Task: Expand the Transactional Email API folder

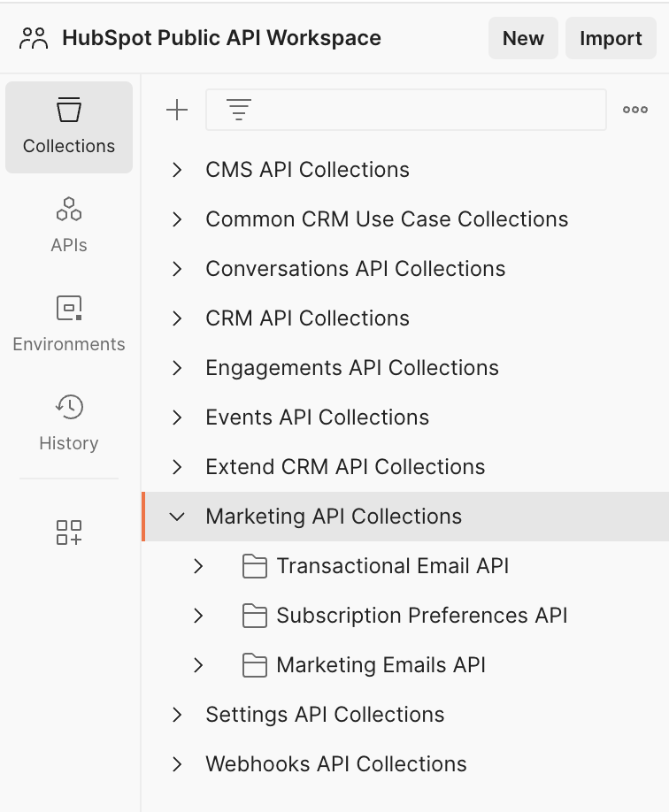Action: click(x=199, y=566)
